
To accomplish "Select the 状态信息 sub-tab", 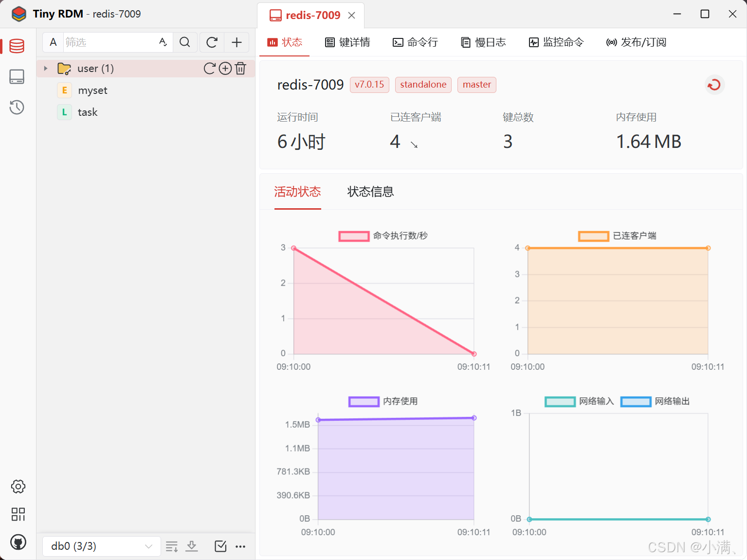I will pos(370,192).
